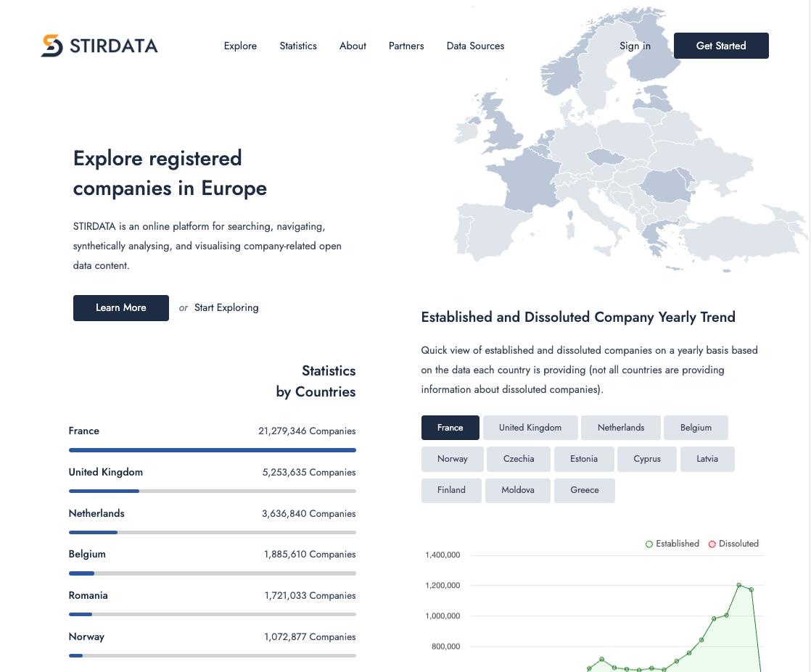The image size is (811, 672).
Task: Follow the Start Exploring link
Action: click(x=226, y=307)
